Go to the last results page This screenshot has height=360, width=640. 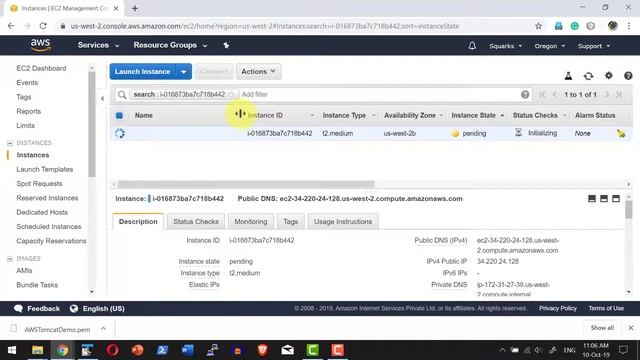[619, 95]
